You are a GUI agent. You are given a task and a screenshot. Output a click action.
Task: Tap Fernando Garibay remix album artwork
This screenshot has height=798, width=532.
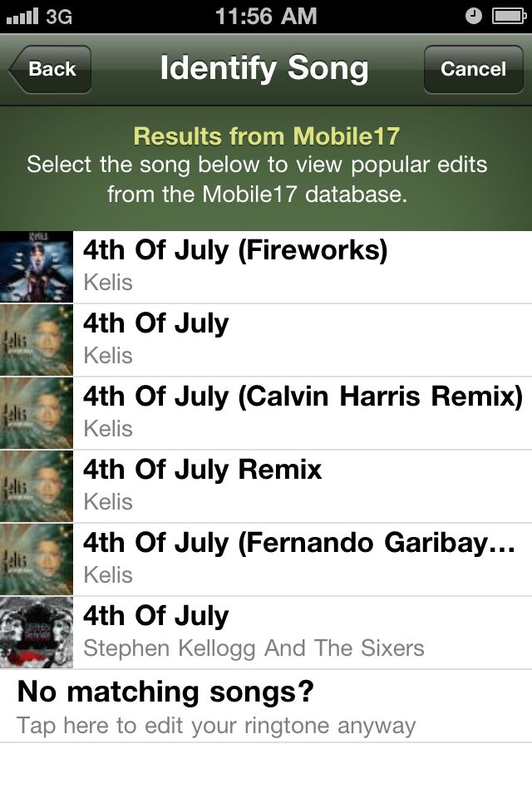[37, 559]
